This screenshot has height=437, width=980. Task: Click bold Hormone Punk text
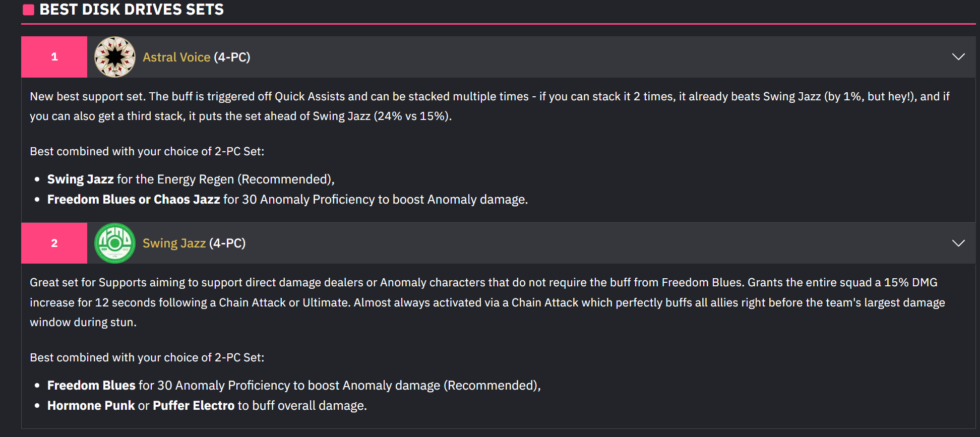coord(91,406)
